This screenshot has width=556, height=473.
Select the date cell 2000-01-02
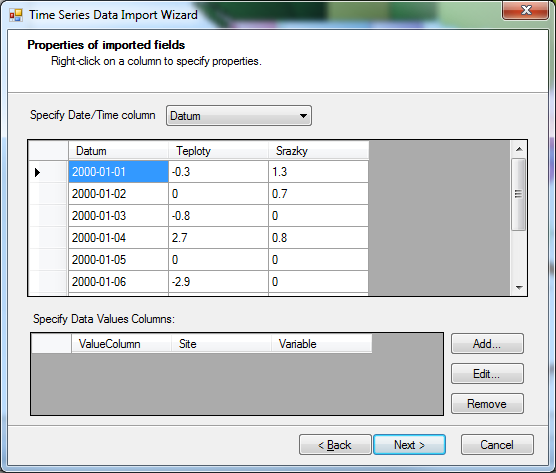(118, 194)
